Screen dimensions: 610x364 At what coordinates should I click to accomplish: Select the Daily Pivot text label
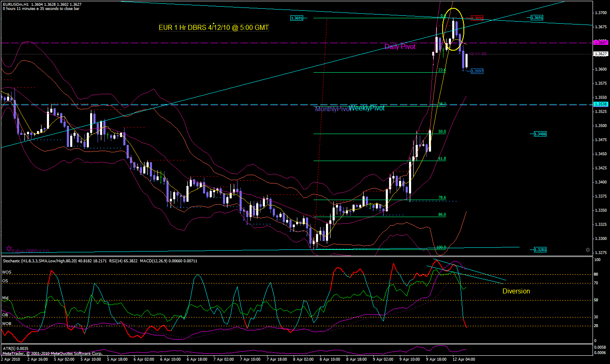click(x=400, y=47)
